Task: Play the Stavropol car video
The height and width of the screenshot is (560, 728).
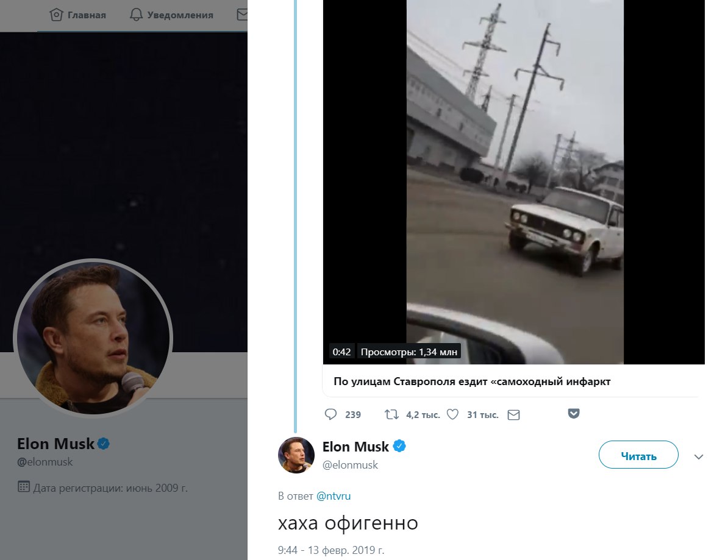Action: pyautogui.click(x=515, y=182)
